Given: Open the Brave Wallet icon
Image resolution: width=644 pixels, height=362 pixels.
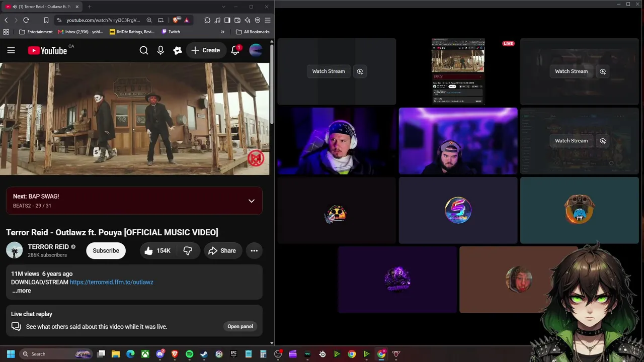Looking at the screenshot, I should click(x=237, y=20).
